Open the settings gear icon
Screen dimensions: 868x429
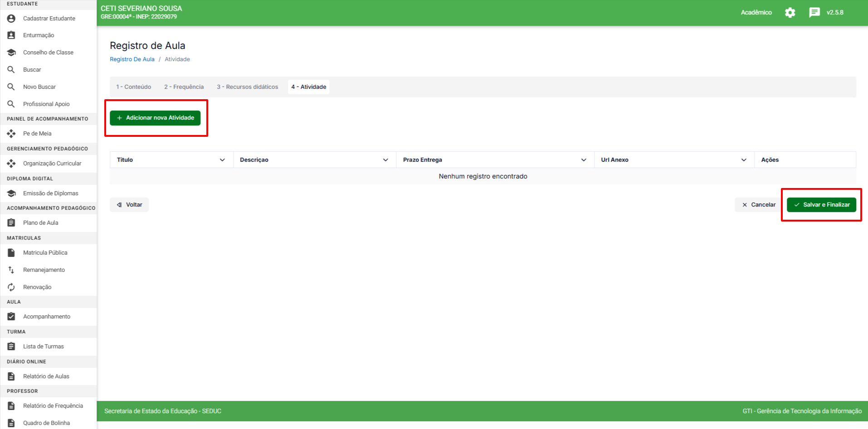[x=790, y=13]
